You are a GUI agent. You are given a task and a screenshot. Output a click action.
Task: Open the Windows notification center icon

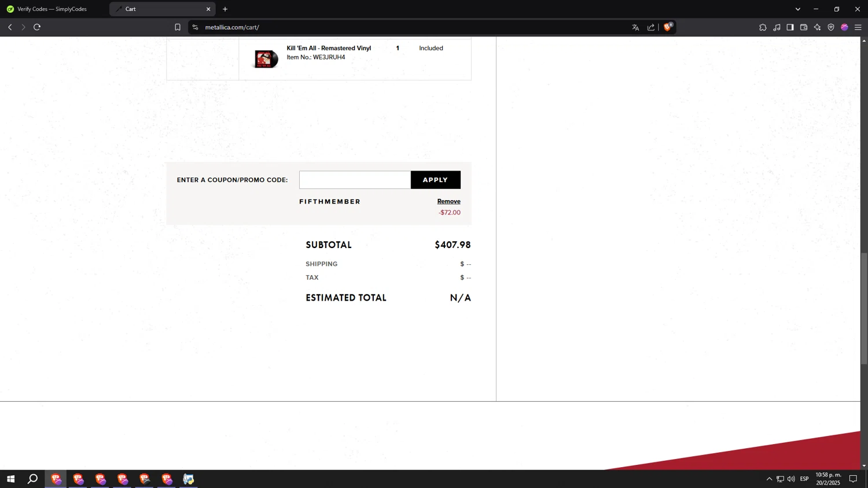point(853,479)
